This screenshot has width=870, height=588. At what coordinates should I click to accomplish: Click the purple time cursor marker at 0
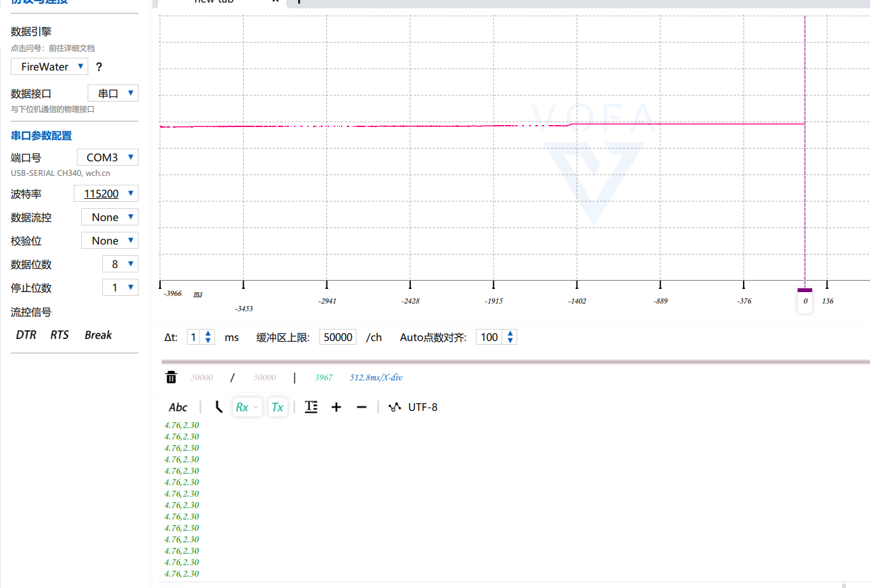(805, 300)
